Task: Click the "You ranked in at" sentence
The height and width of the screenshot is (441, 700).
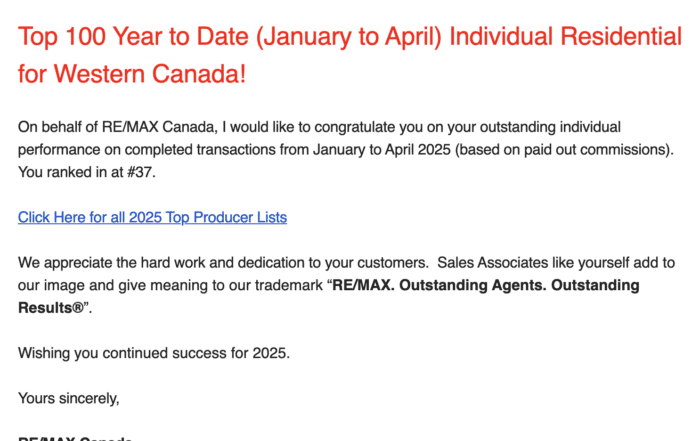Action: coord(68,172)
